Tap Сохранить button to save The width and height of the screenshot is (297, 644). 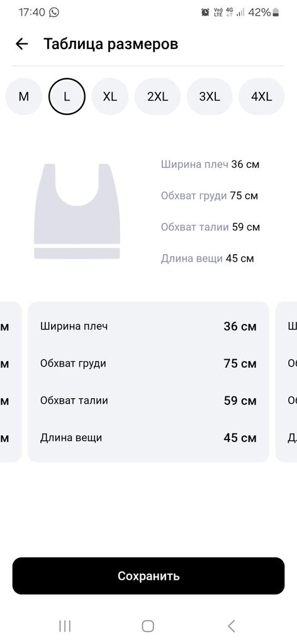tap(148, 576)
